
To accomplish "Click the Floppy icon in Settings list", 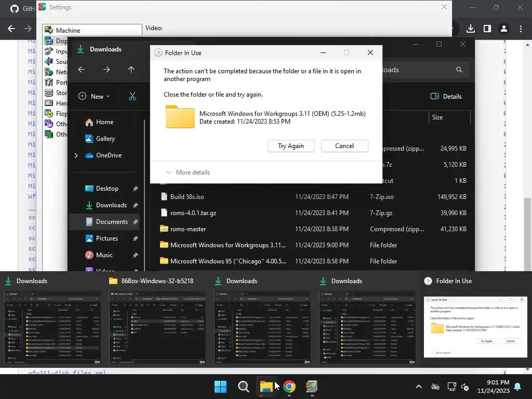I will [x=49, y=113].
